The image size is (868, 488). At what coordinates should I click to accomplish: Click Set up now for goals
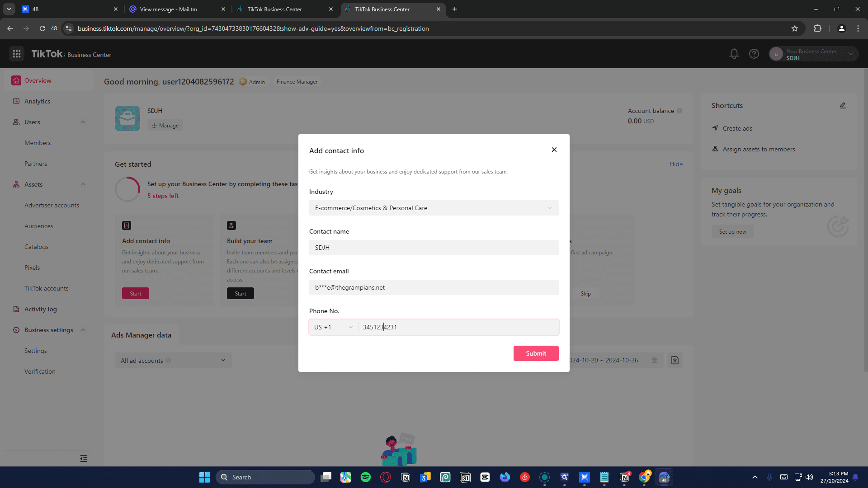click(x=733, y=232)
